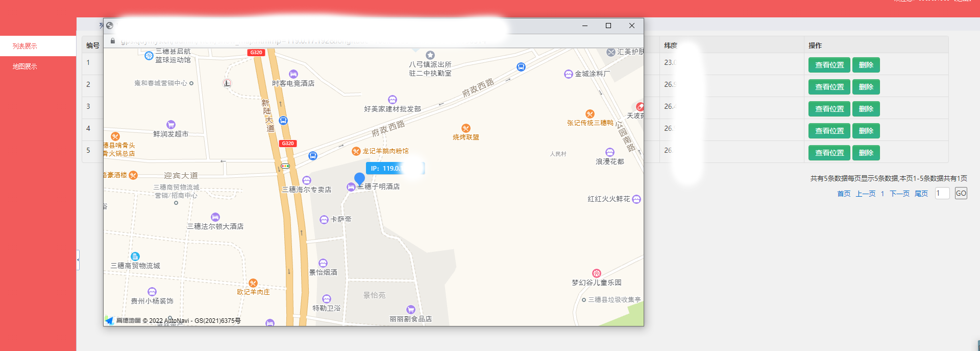Click the 金城涂料厂 map marker icon
Viewport: 980px width, 351px height.
tap(569, 74)
